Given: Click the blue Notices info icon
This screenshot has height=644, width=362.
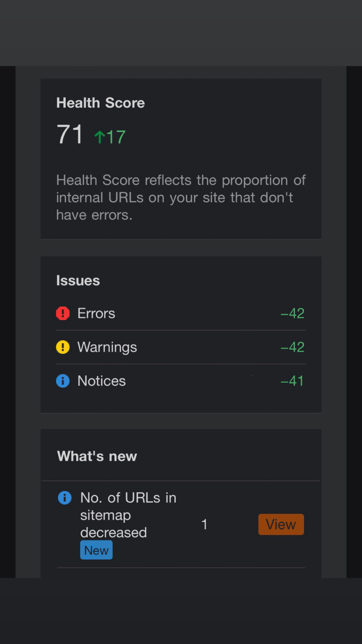Looking at the screenshot, I should click(63, 381).
